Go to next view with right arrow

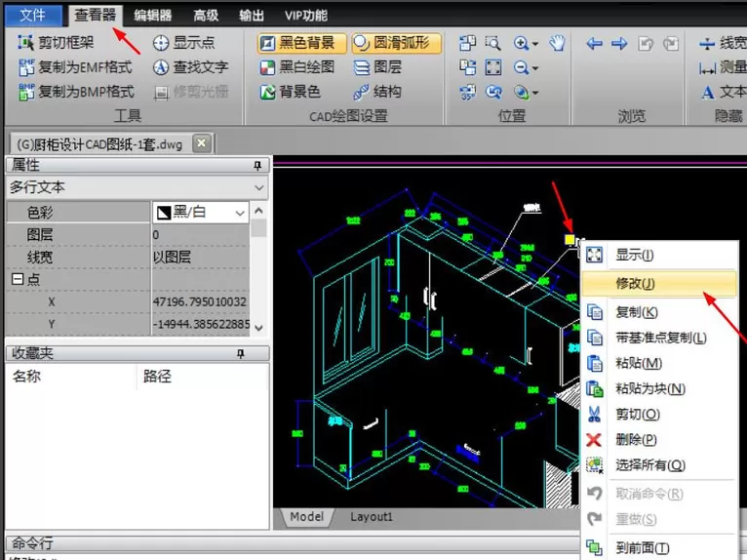619,44
